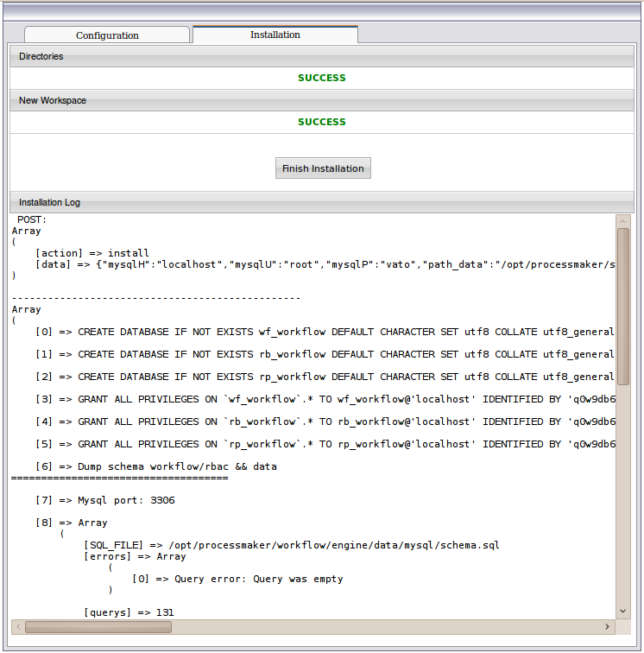Grab the vertical scrollbar thumb in log

pyautogui.click(x=623, y=302)
